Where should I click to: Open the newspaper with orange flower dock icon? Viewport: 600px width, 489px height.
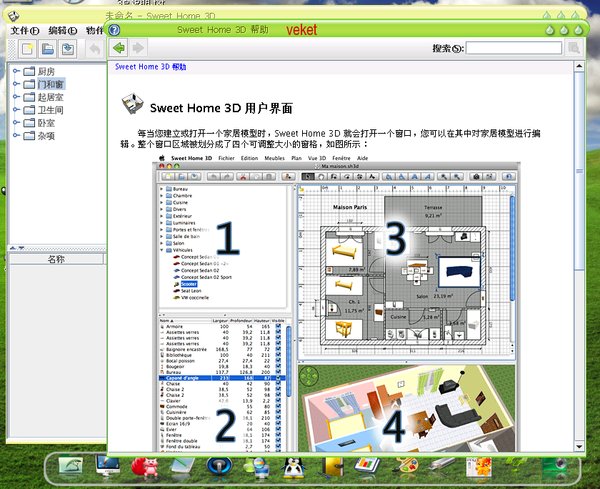479,467
